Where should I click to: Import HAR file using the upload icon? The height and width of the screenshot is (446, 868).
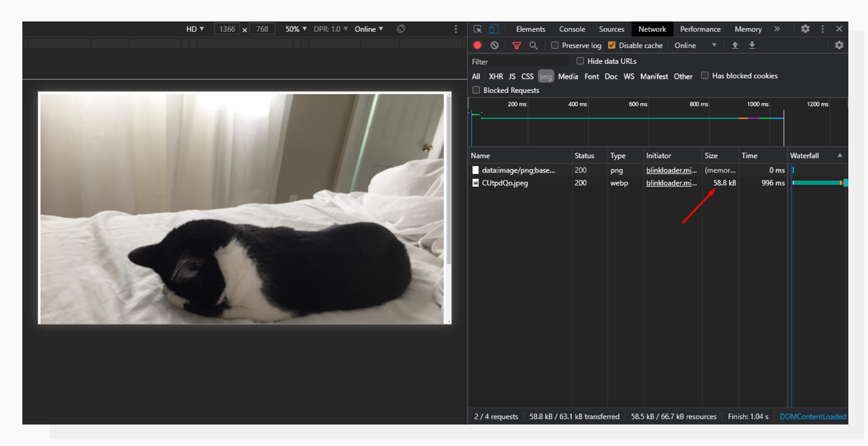pyautogui.click(x=735, y=45)
